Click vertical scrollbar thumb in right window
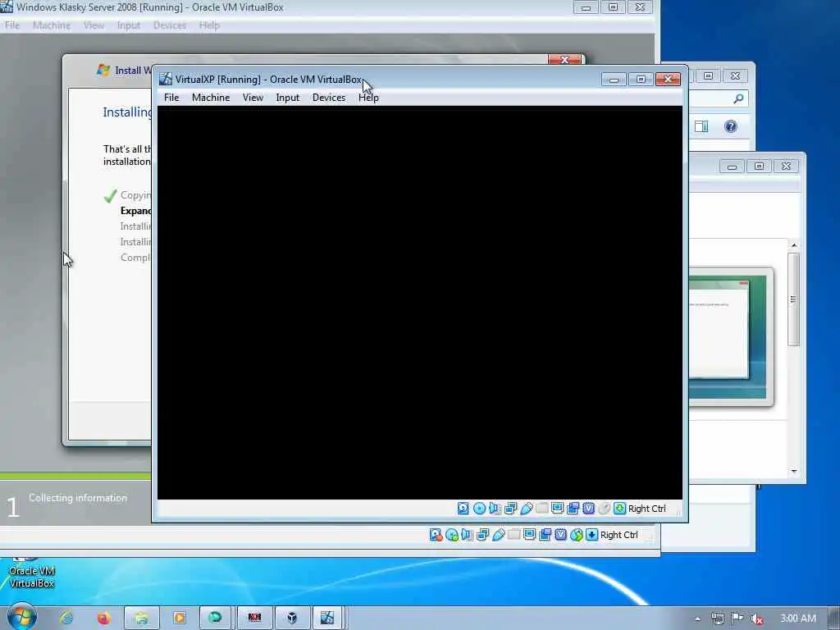This screenshot has width=840, height=630. [x=794, y=299]
